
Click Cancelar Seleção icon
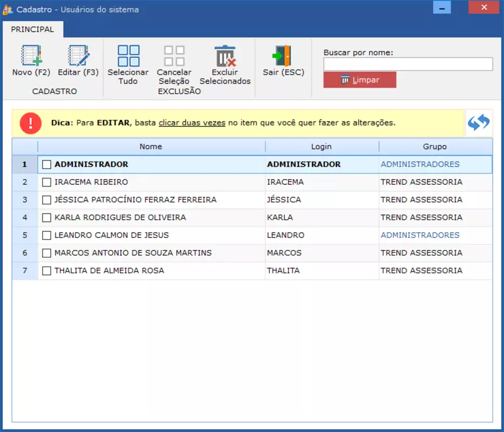[174, 55]
